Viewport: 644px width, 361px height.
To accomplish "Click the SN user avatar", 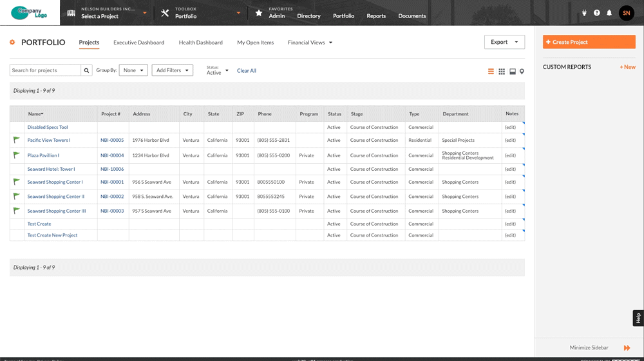I will click(x=626, y=13).
